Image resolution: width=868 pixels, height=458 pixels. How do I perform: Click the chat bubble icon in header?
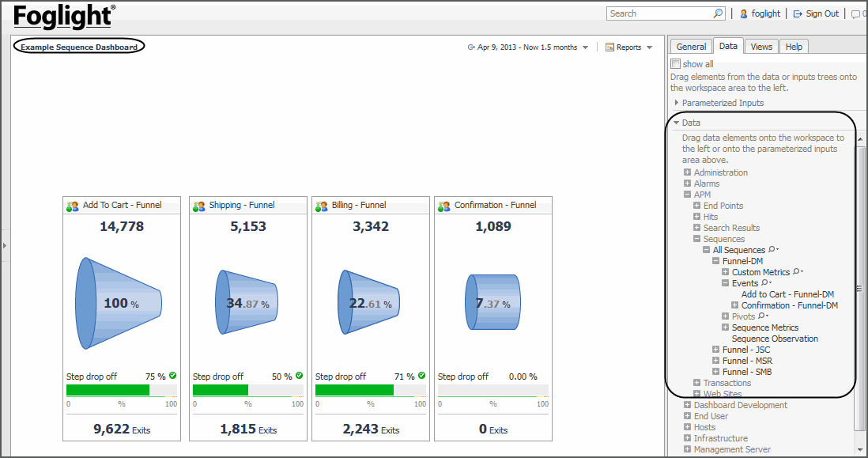click(856, 14)
